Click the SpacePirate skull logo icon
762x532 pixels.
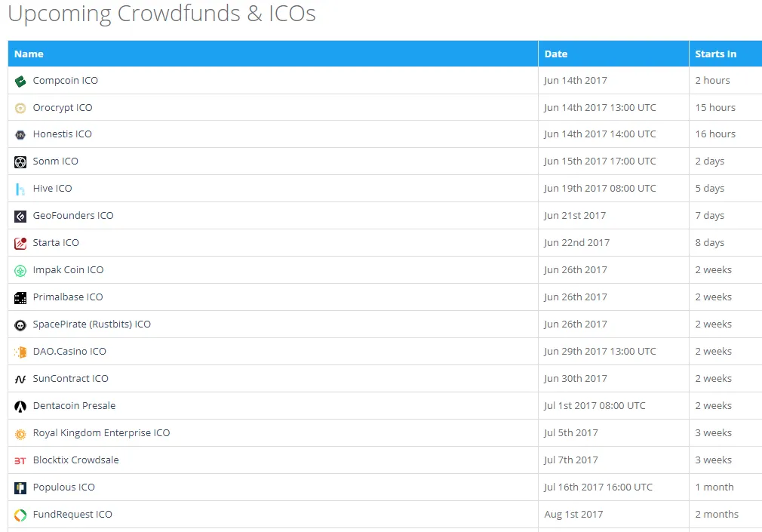(x=20, y=324)
